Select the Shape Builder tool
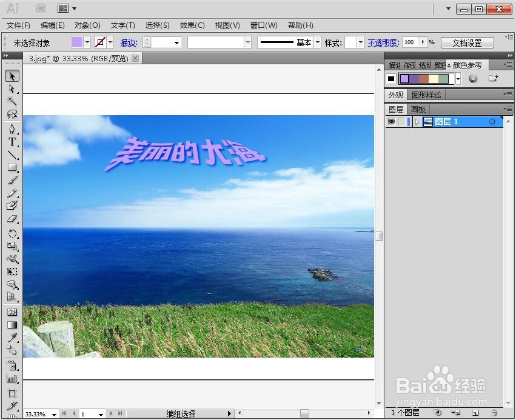The width and height of the screenshot is (516, 420). point(12,284)
